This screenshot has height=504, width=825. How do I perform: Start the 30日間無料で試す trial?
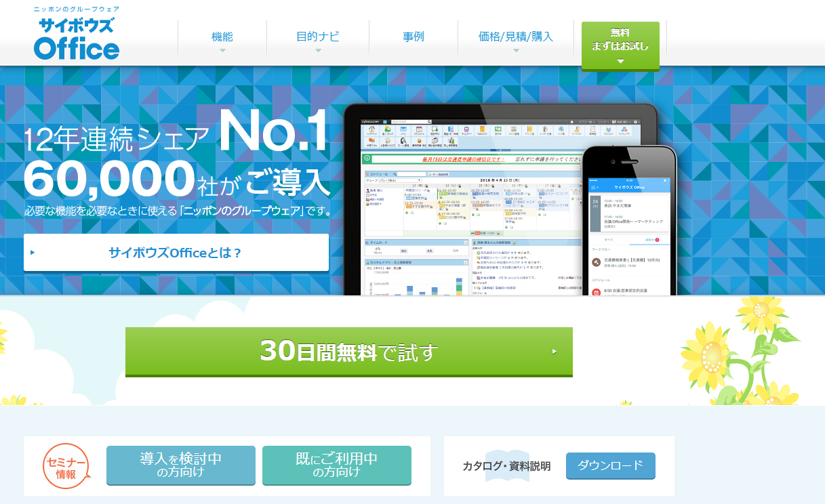click(349, 352)
